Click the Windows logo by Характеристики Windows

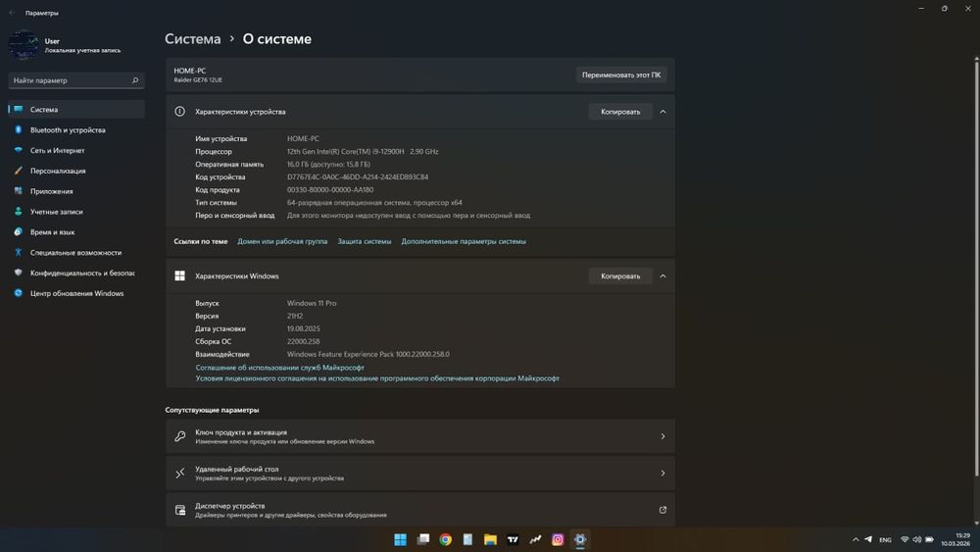180,276
